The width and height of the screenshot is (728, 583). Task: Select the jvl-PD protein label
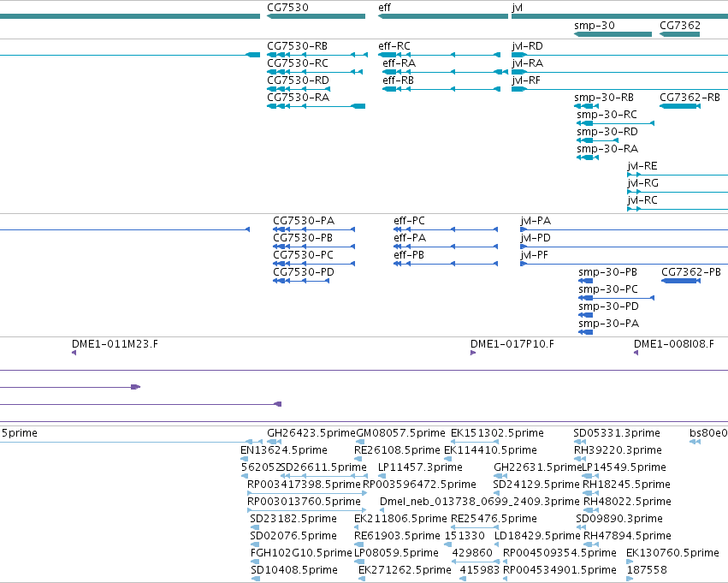(536, 238)
